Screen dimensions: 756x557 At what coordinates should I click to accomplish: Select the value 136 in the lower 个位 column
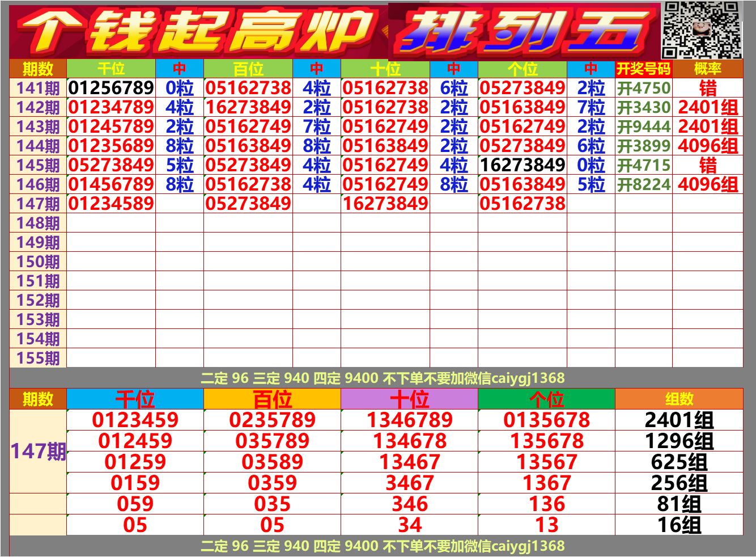tap(546, 504)
